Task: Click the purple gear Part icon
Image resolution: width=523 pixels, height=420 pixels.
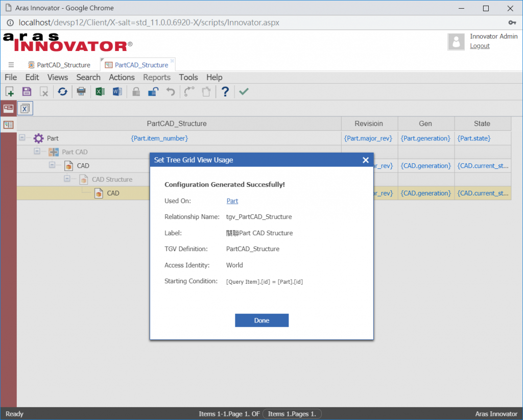Action: pos(38,138)
